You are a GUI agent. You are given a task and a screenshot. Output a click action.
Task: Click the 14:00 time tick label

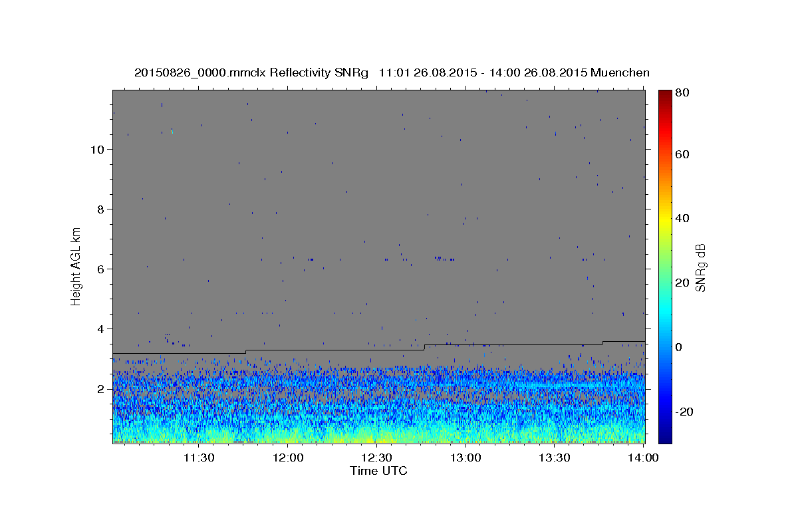[643, 458]
